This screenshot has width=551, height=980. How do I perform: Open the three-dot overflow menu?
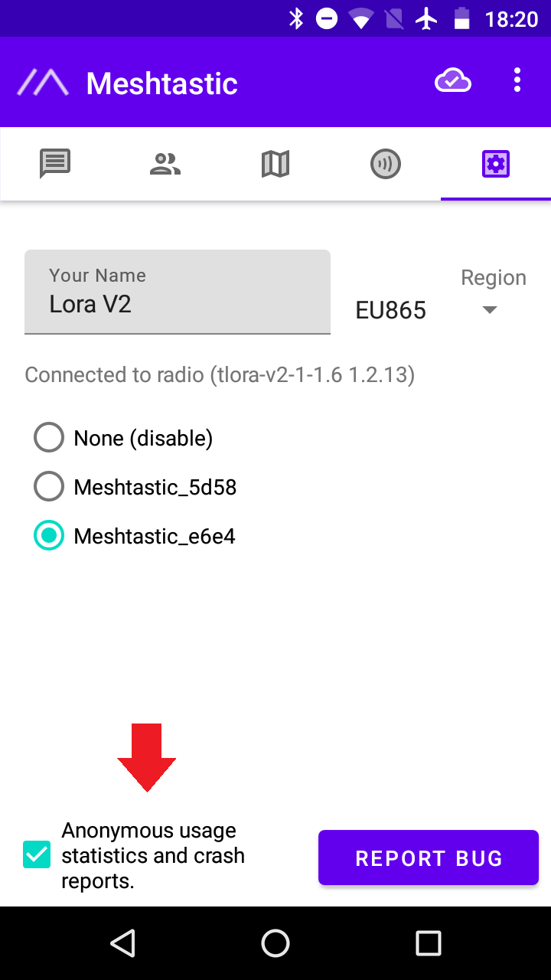pyautogui.click(x=518, y=81)
